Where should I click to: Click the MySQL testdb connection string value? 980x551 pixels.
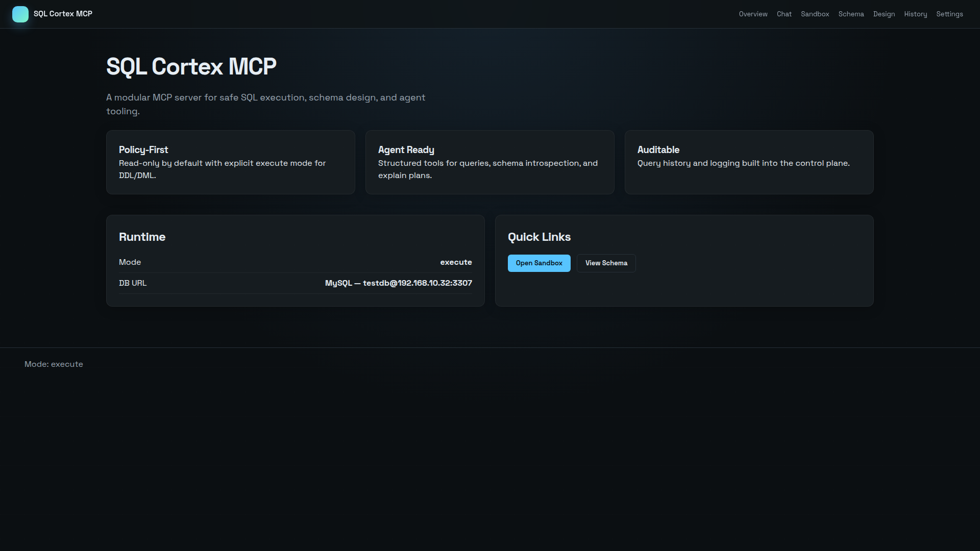click(399, 283)
